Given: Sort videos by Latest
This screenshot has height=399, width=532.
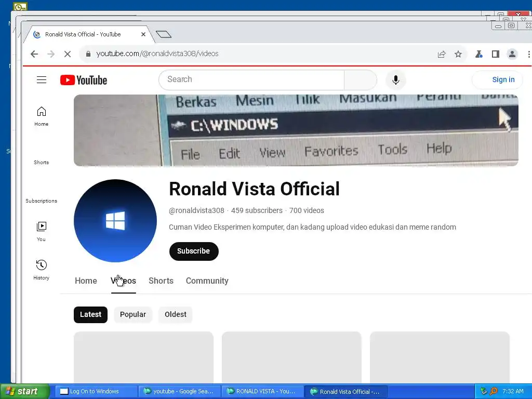Looking at the screenshot, I should [90, 314].
